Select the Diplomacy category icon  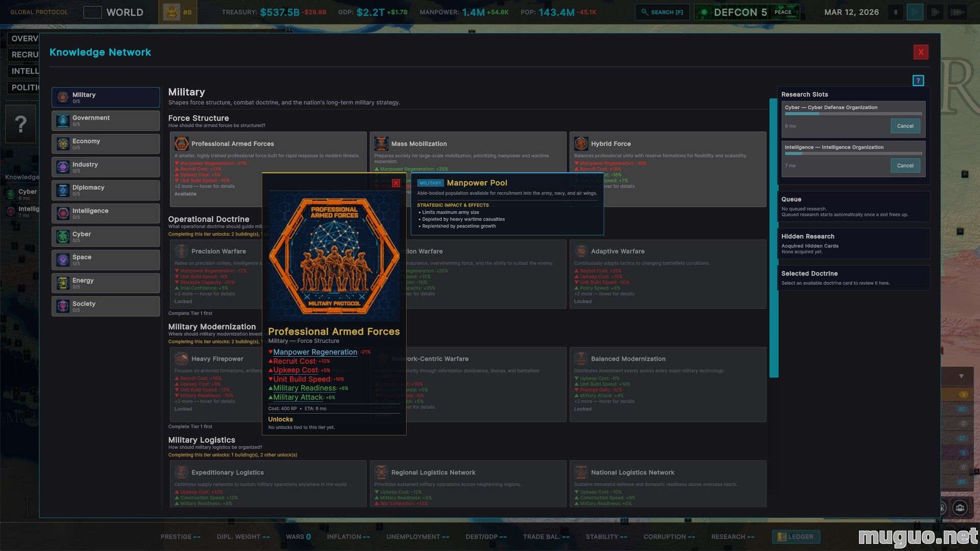(63, 190)
